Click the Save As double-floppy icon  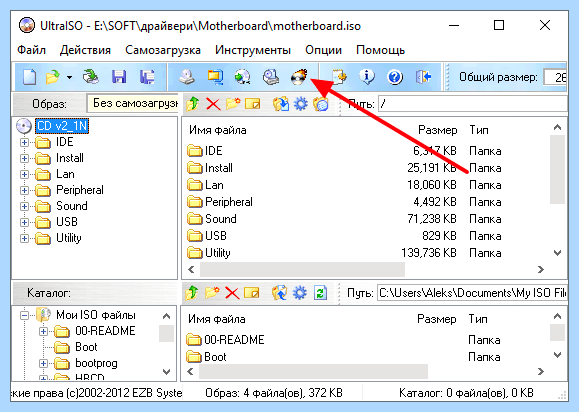click(x=147, y=77)
